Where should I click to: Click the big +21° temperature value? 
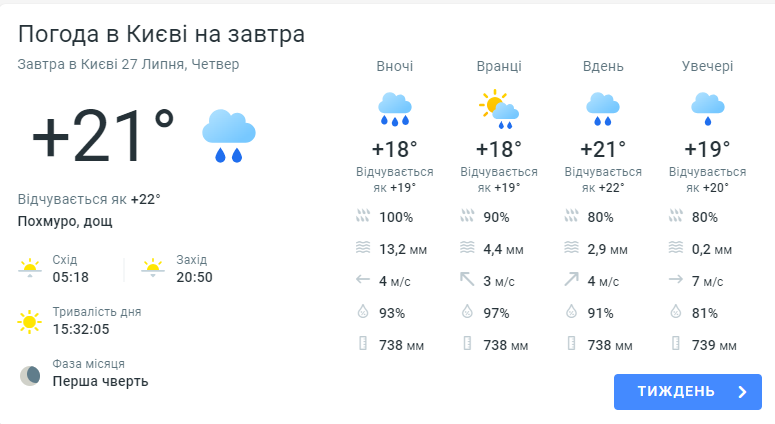click(x=103, y=135)
